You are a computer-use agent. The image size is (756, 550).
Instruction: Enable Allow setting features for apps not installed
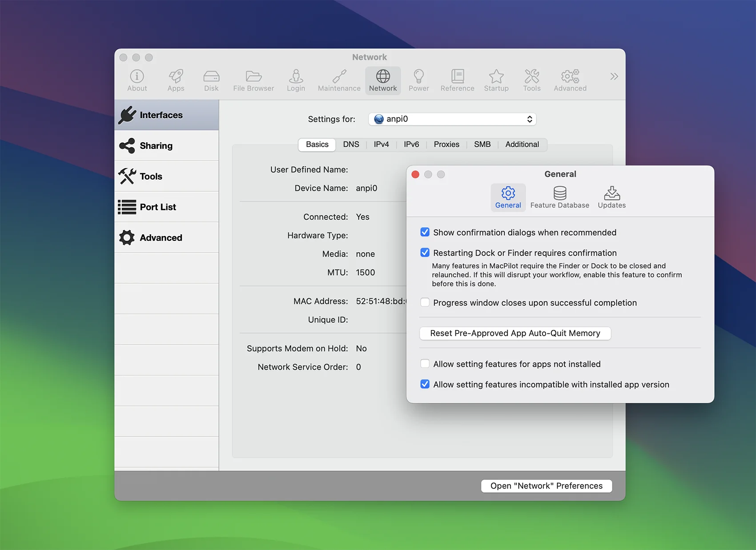425,364
